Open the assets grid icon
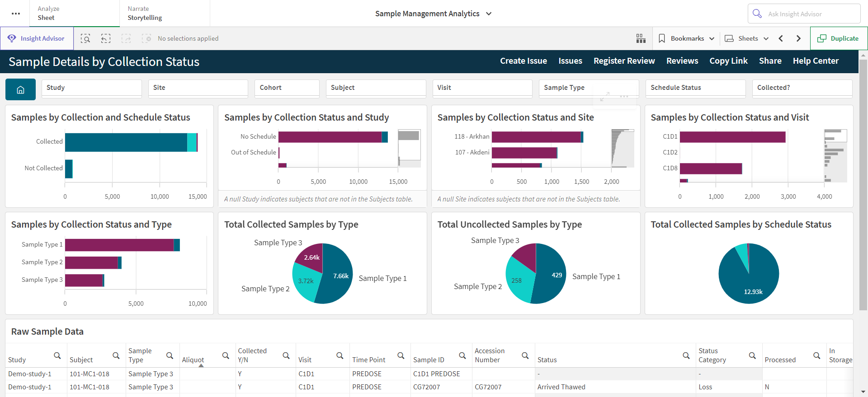 641,38
